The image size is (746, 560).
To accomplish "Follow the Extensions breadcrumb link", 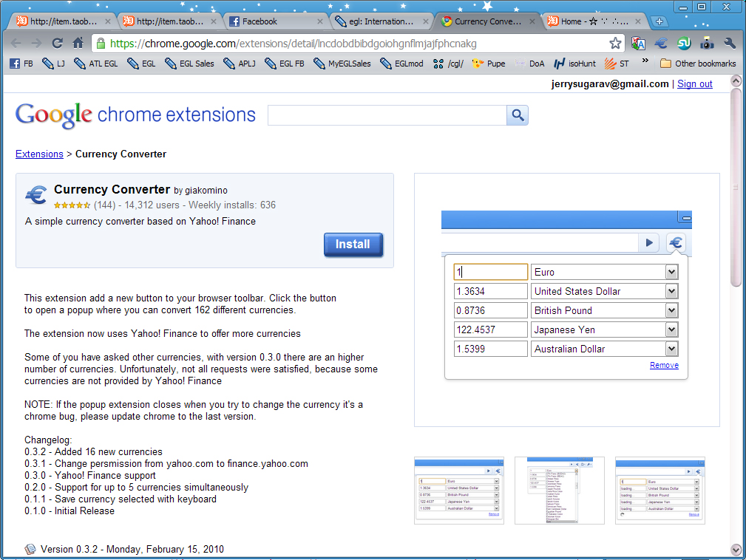I will click(39, 154).
